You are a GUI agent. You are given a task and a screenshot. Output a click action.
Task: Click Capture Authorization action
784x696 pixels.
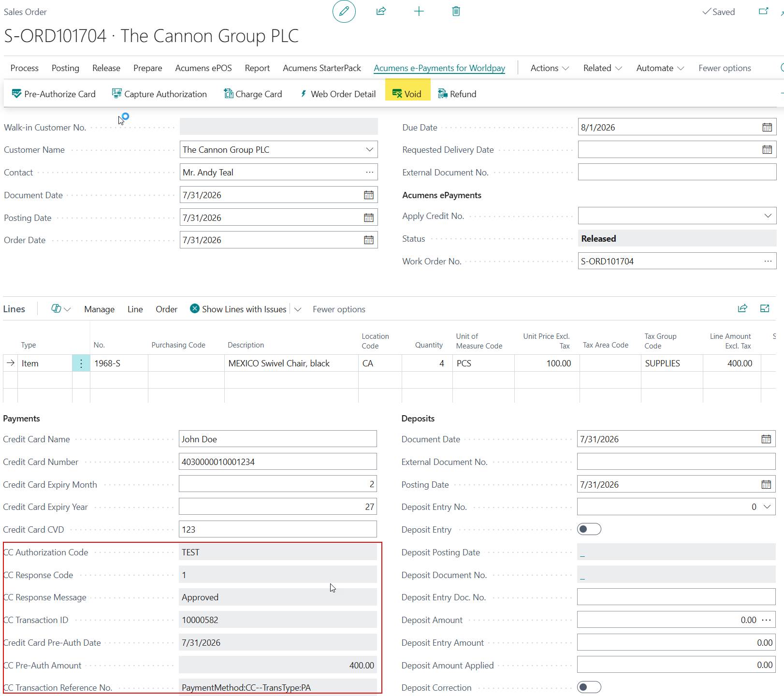point(160,94)
